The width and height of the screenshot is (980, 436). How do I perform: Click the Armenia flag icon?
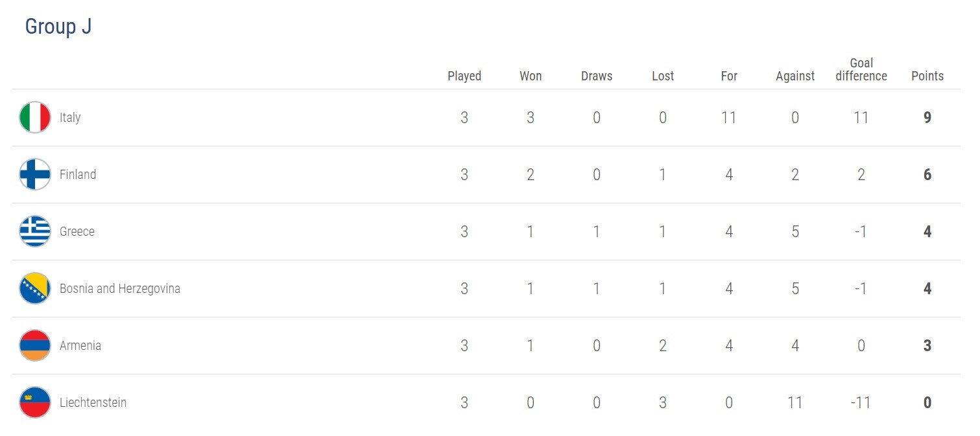click(35, 345)
